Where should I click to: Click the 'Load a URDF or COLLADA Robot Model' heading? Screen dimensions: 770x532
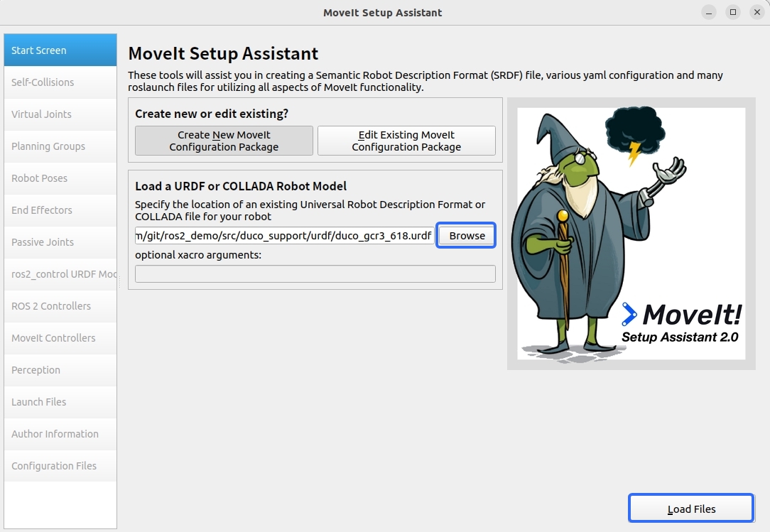(241, 186)
